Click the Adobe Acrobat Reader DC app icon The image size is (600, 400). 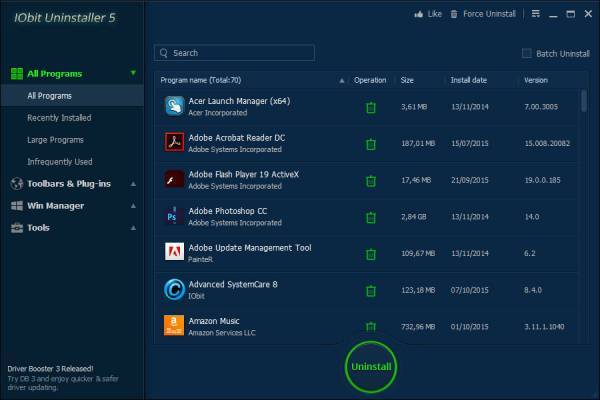pyautogui.click(x=174, y=142)
